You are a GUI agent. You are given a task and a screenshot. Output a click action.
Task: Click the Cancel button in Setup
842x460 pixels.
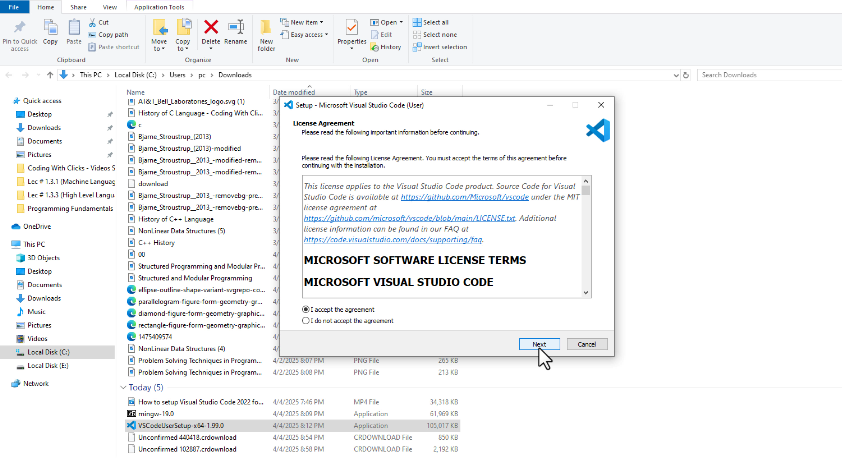coord(587,345)
